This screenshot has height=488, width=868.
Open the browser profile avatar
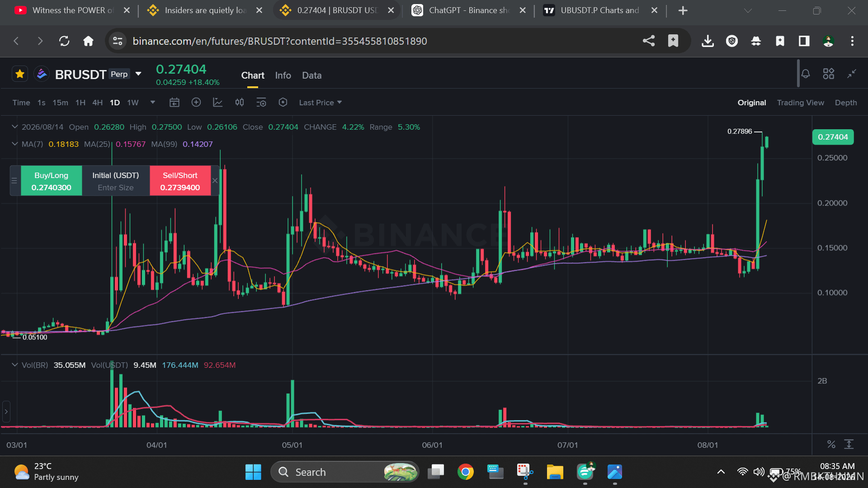click(x=828, y=41)
